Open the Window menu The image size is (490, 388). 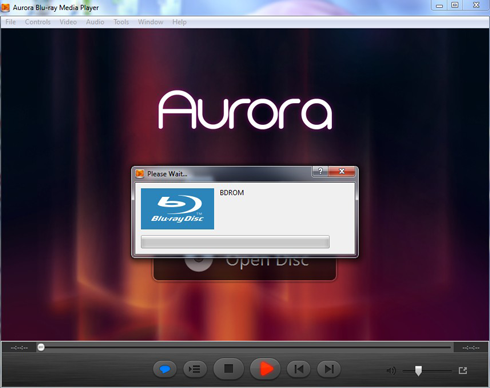point(150,22)
